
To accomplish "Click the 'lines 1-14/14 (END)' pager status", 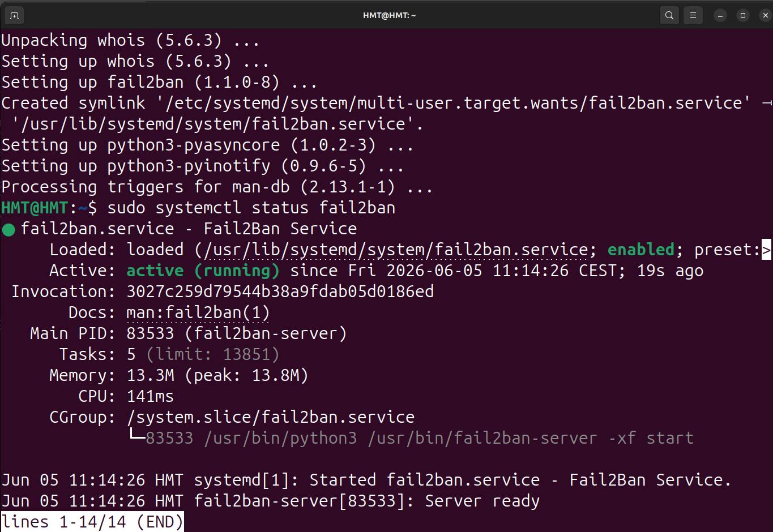I will (x=92, y=522).
